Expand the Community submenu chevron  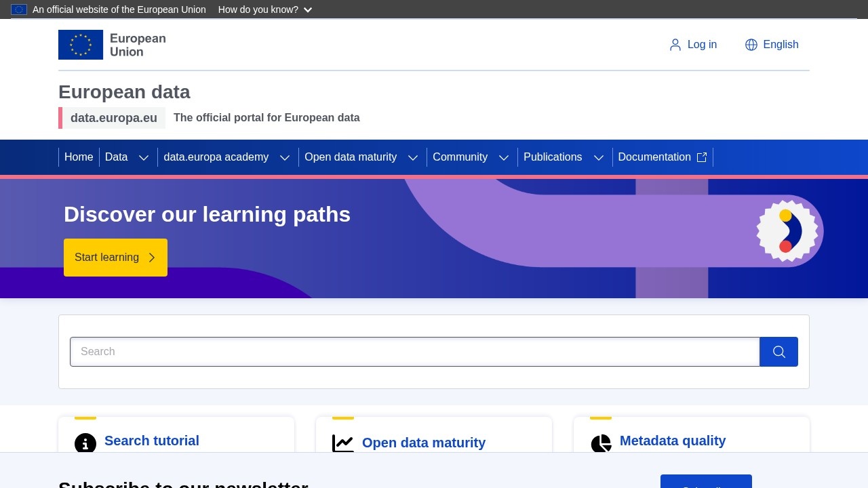pos(504,157)
